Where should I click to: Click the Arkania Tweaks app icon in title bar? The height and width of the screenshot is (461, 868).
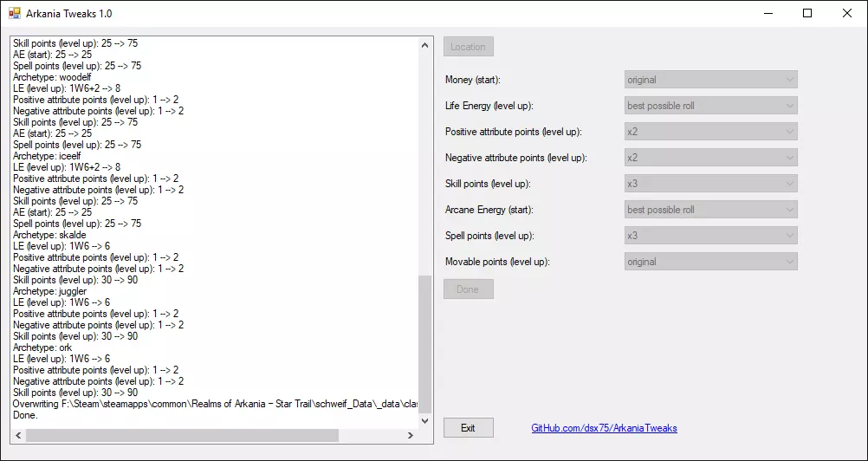click(15, 13)
